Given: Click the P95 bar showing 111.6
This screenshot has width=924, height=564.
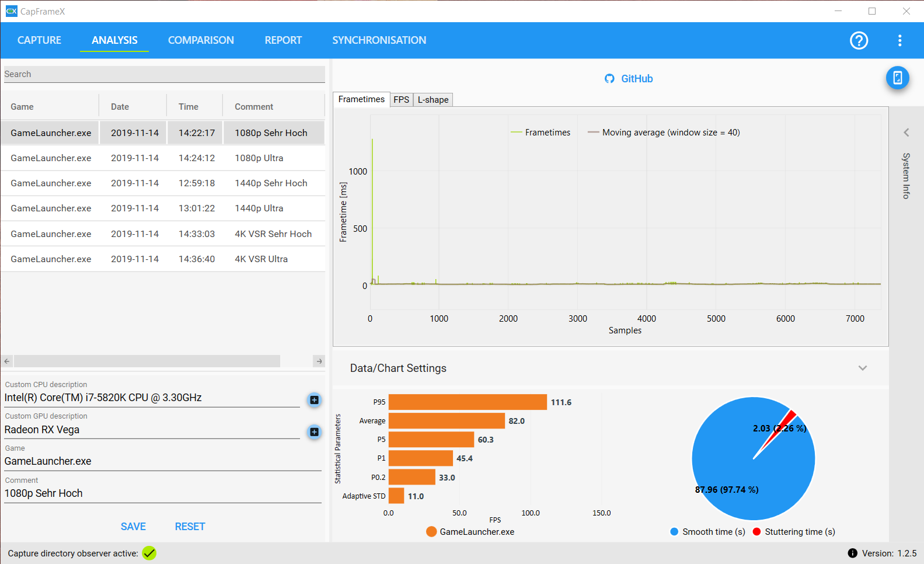Looking at the screenshot, I should pyautogui.click(x=468, y=402).
